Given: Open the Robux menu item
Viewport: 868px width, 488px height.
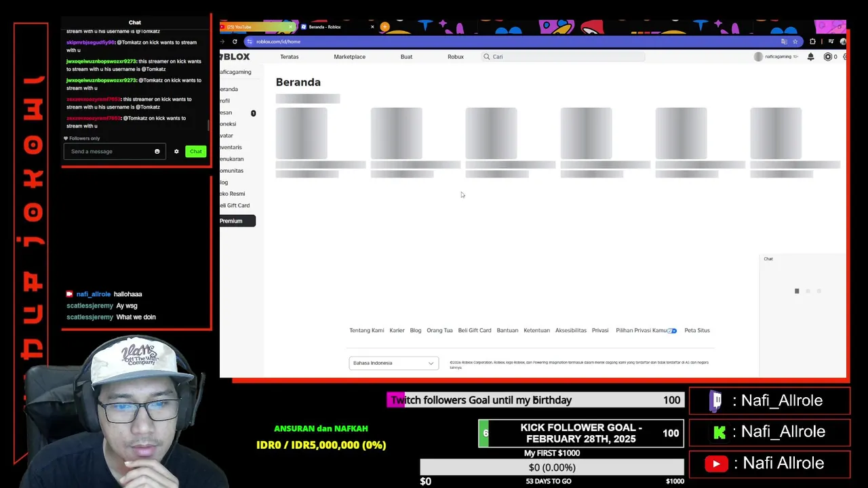Looking at the screenshot, I should [x=456, y=57].
